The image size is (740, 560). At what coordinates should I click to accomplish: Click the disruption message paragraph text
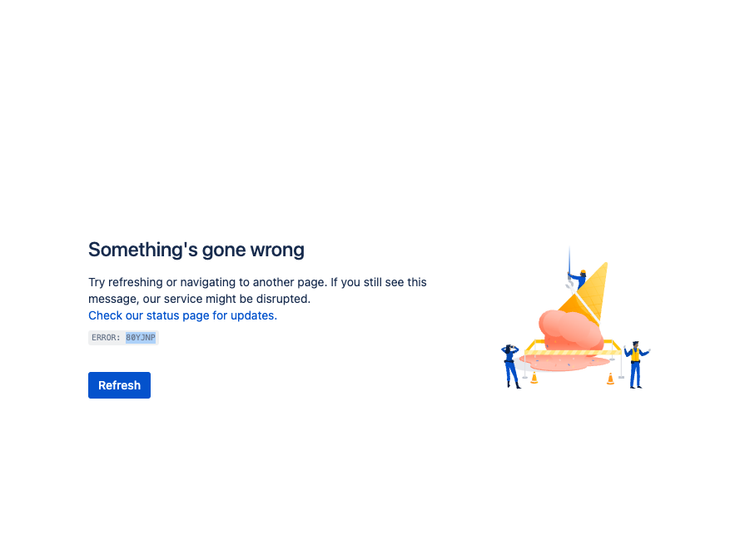(257, 290)
